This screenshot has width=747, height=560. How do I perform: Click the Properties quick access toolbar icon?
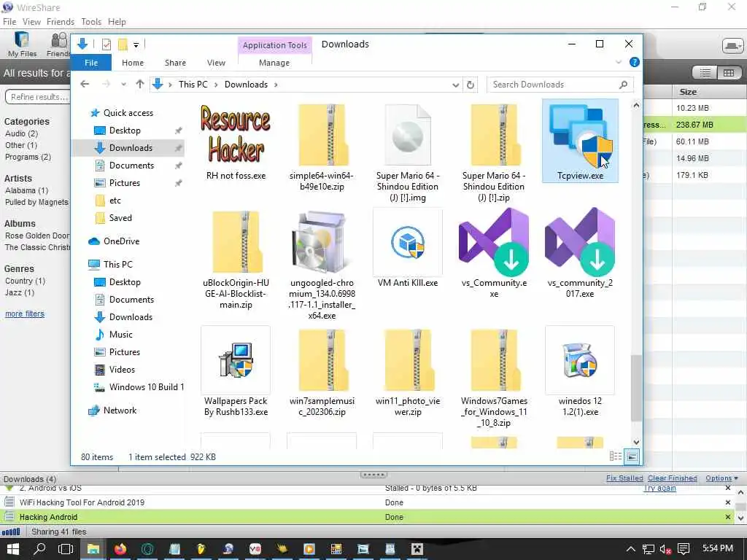(107, 44)
